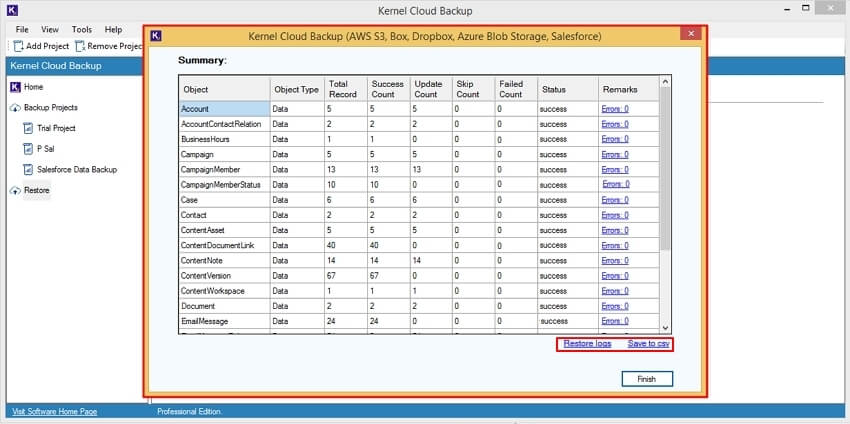Click the Home icon in sidebar

click(15, 87)
